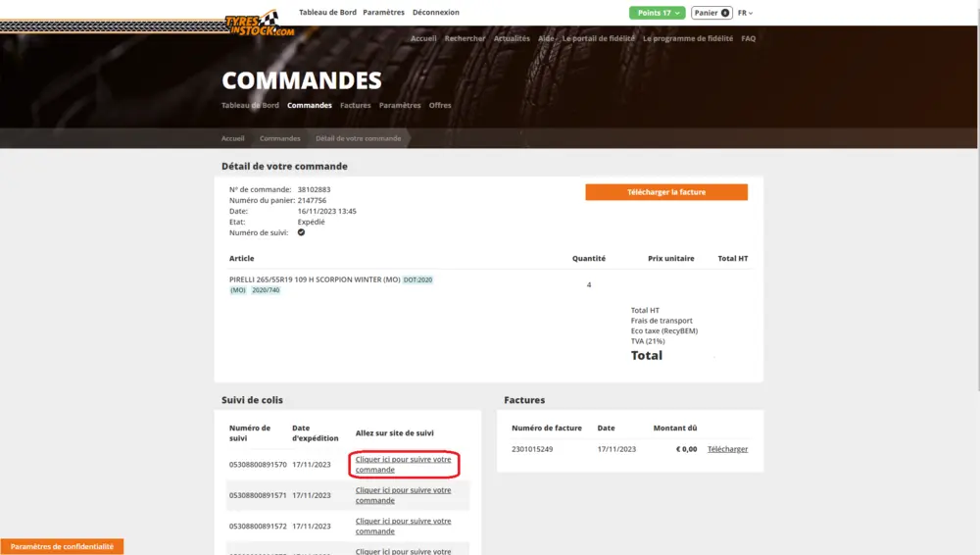Expand the Points 17 dropdown
Image resolution: width=980 pixels, height=555 pixels.
point(657,13)
